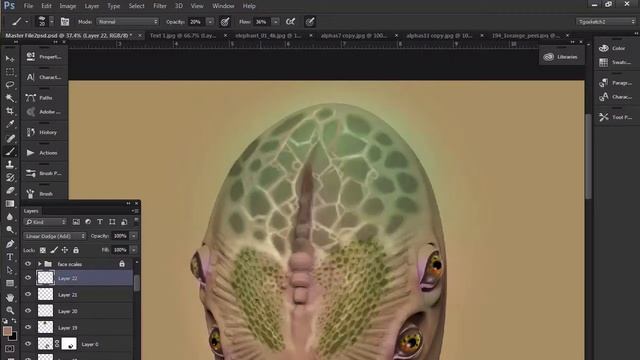Open the Actions panel
The width and height of the screenshot is (640, 360).
click(42, 153)
